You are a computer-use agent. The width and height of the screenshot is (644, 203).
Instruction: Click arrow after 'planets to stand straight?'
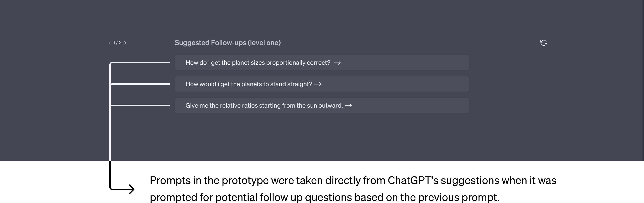click(318, 84)
